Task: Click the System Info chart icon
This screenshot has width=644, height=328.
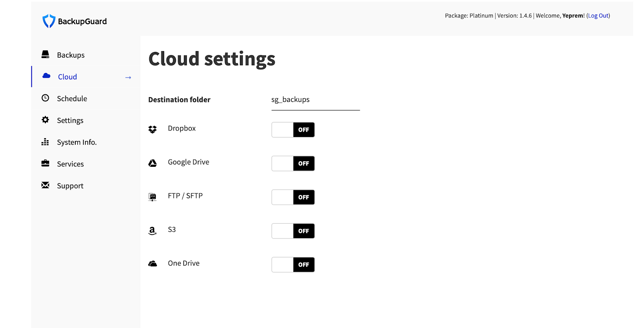Action: click(45, 142)
